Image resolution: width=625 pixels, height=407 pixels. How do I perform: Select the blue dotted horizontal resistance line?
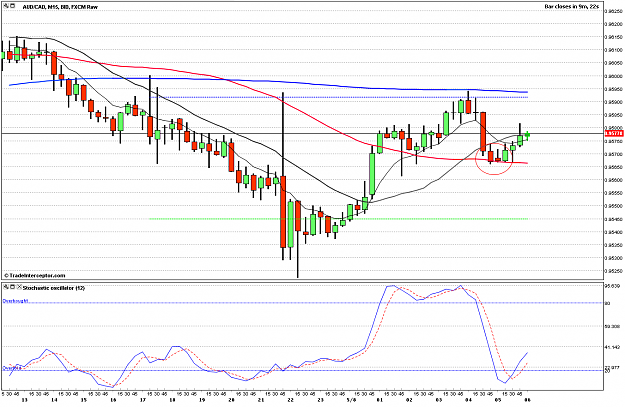(x=339, y=97)
